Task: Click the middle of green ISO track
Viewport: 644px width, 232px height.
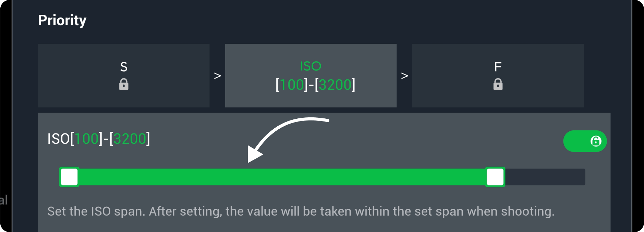Action: pos(282,177)
